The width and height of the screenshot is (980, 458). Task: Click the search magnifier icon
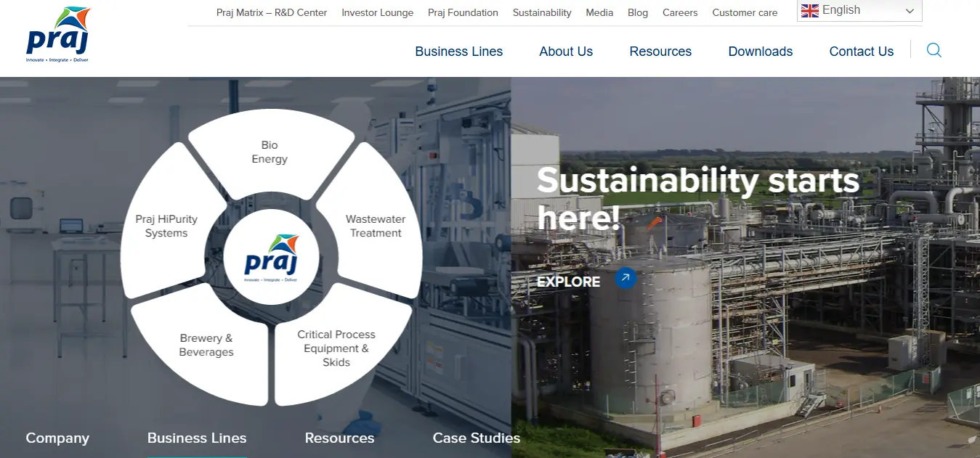(934, 50)
